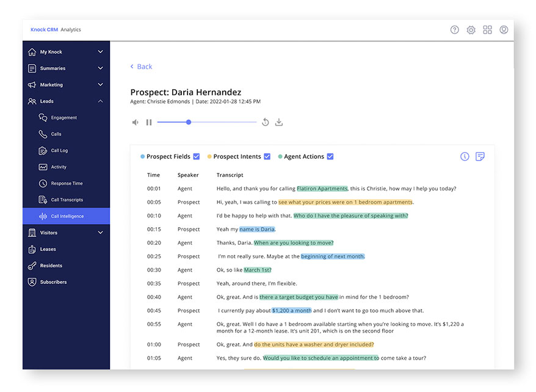This screenshot has height=392, width=536.
Task: Click highlighted 'Would you like to schedule an appointment to'
Action: [321, 358]
